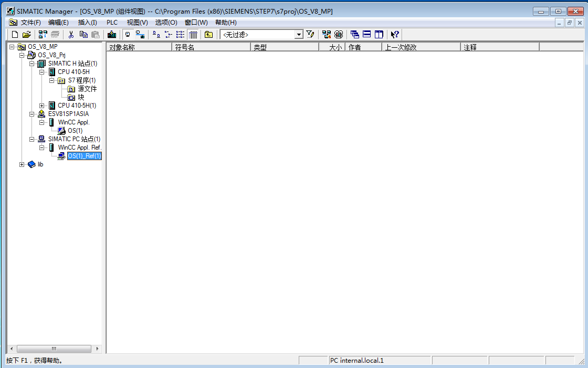Sort by 类型 column header
Image resolution: width=588 pixels, height=368 pixels.
(x=285, y=47)
